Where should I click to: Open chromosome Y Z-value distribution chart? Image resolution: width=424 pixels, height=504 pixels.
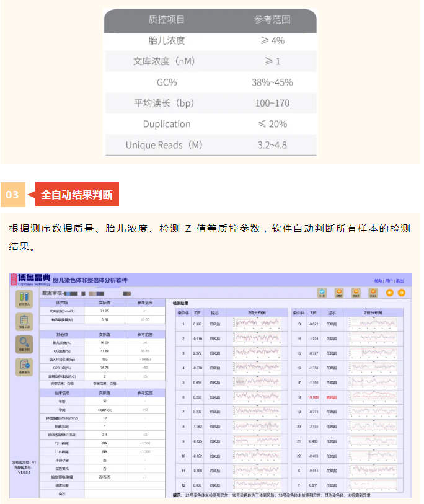(373, 485)
